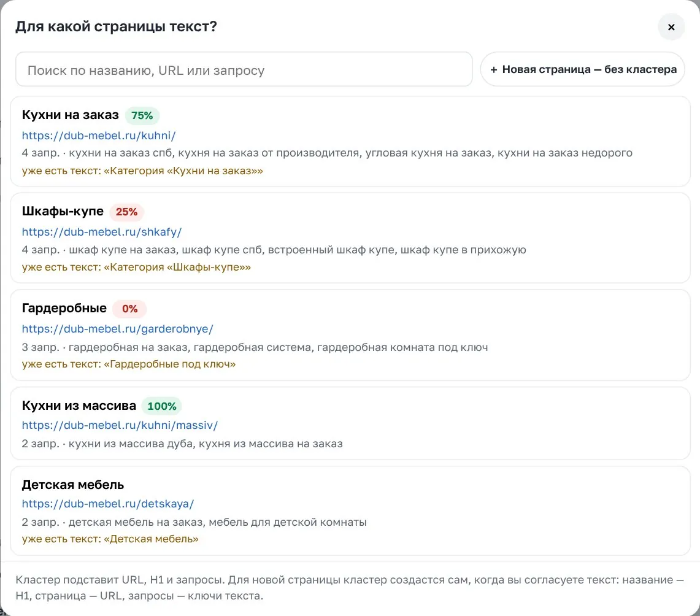Select the «Кухни на заказ» cluster title
This screenshot has height=616, width=700.
[70, 115]
